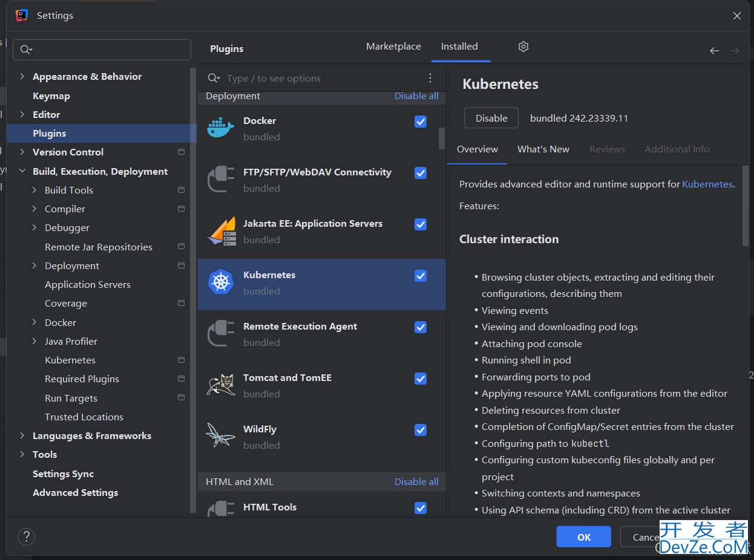Uncheck the HTML Tools checkbox
This screenshot has height=560, width=754.
pos(421,508)
